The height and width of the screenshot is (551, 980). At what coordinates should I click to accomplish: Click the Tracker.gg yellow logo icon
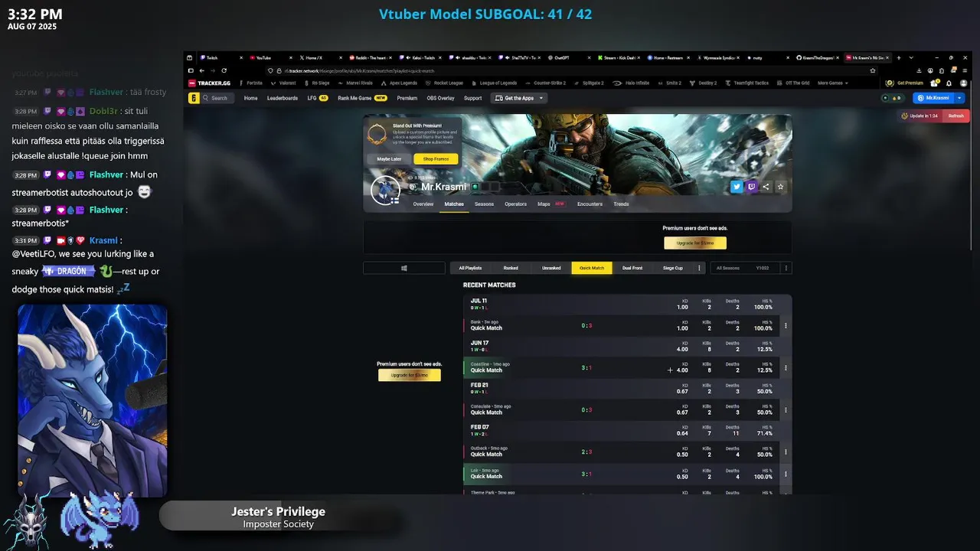[195, 98]
